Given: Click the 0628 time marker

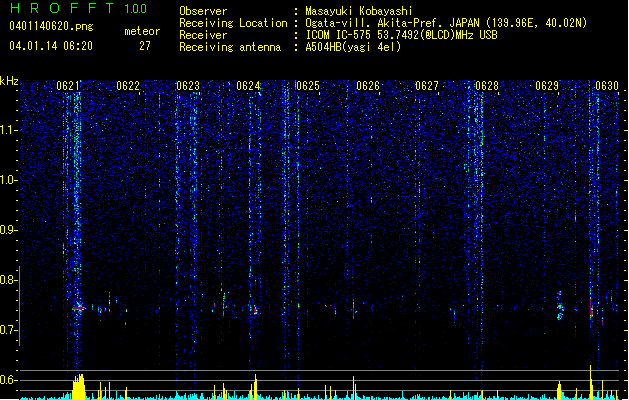Looking at the screenshot, I should (x=487, y=86).
